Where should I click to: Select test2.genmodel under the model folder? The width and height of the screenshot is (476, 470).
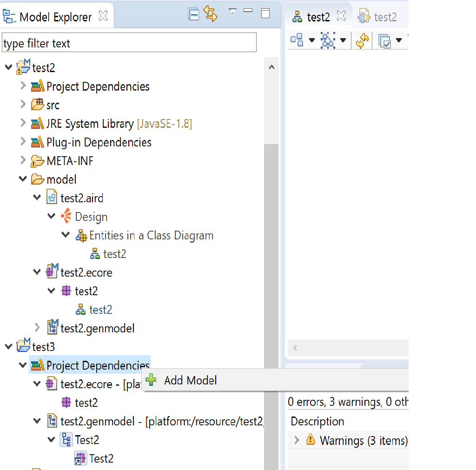pos(98,328)
